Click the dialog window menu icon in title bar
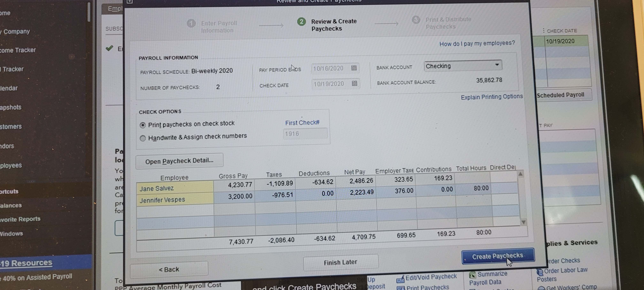 coord(130,1)
